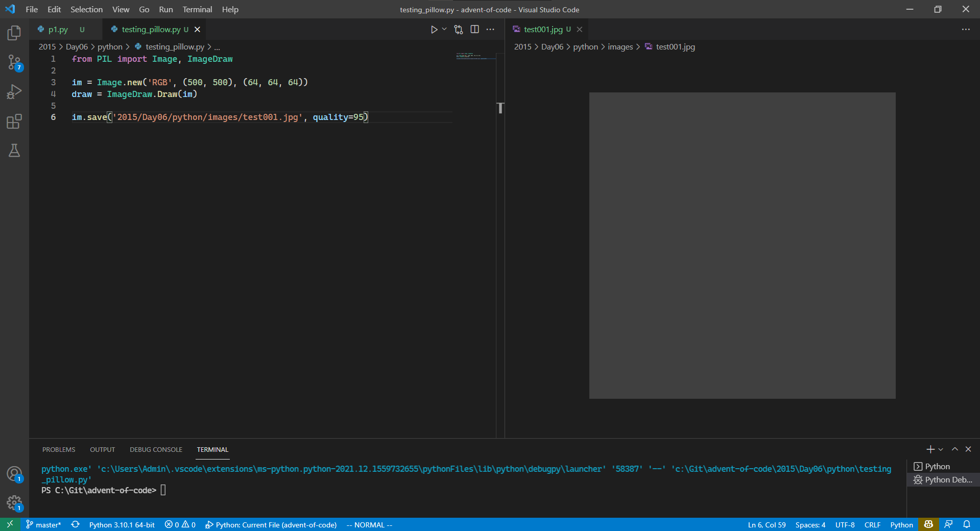Click 2015 in left editor breadcrumb
The width and height of the screenshot is (980, 531).
(47, 46)
